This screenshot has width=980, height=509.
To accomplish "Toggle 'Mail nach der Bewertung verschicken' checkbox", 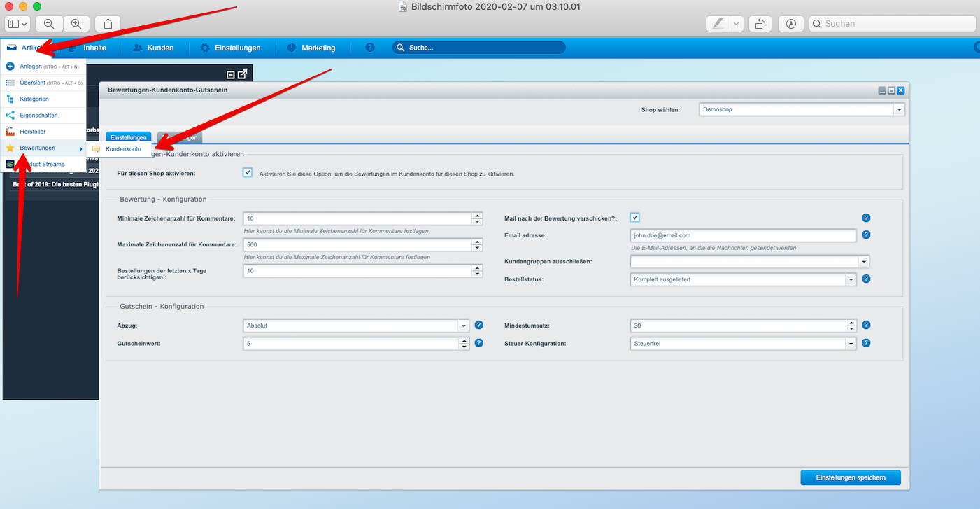I will 634,218.
